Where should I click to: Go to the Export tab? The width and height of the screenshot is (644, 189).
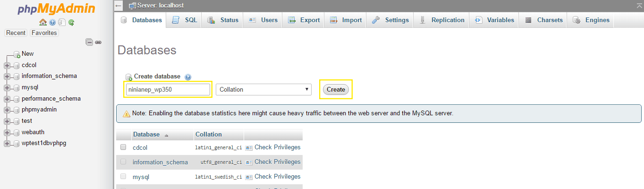(x=304, y=20)
